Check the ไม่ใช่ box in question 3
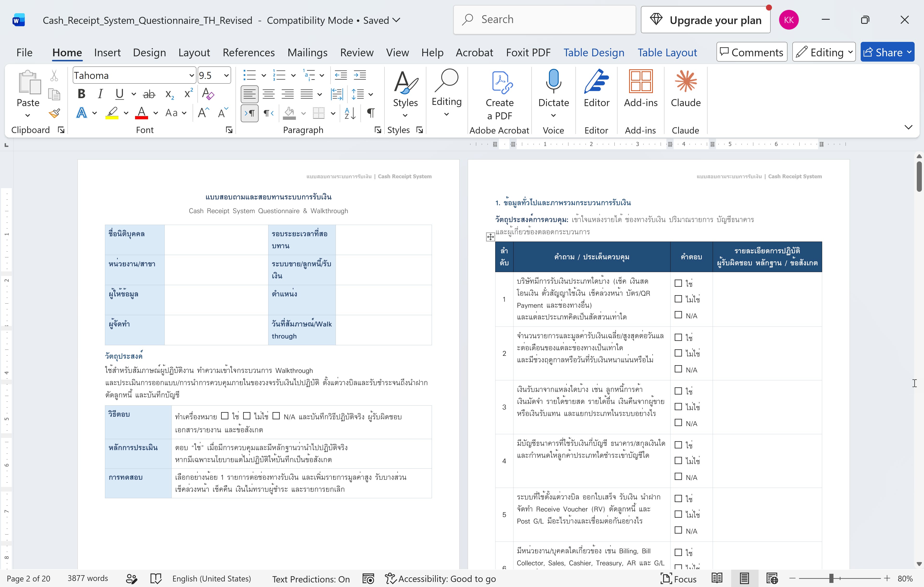Viewport: 924px width, 587px height. pos(678,406)
